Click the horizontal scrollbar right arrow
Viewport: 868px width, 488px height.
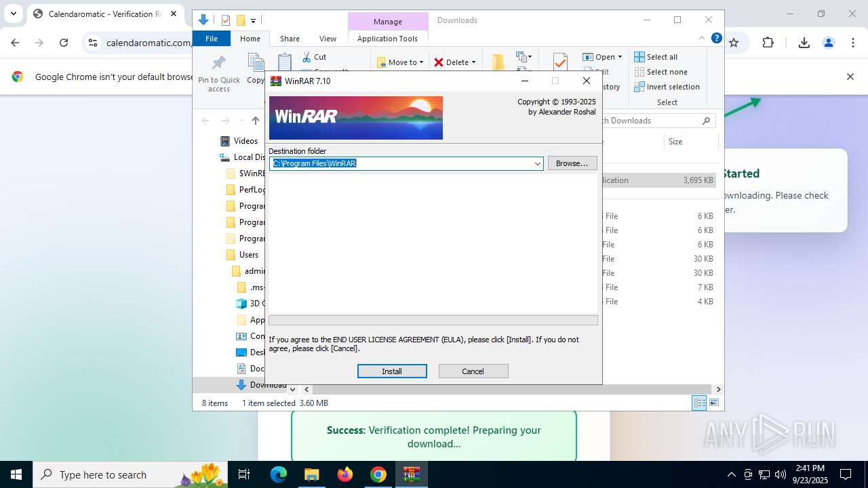(718, 390)
